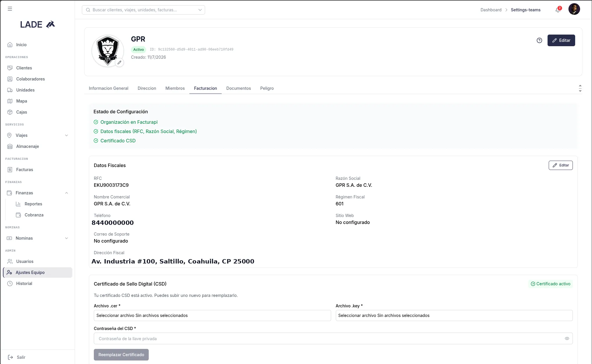Image resolution: width=592 pixels, height=364 pixels.
Task: Open Usuarios in admin section
Action: pyautogui.click(x=37, y=261)
